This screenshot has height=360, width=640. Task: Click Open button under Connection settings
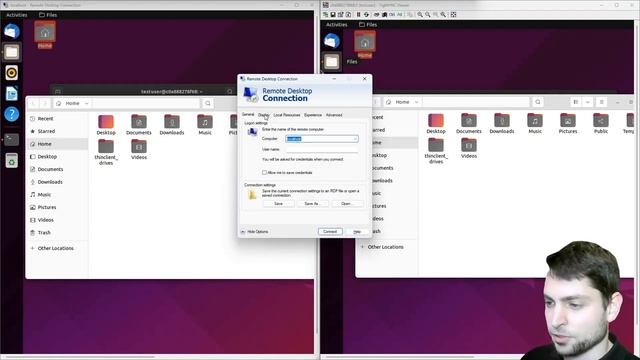coord(346,203)
